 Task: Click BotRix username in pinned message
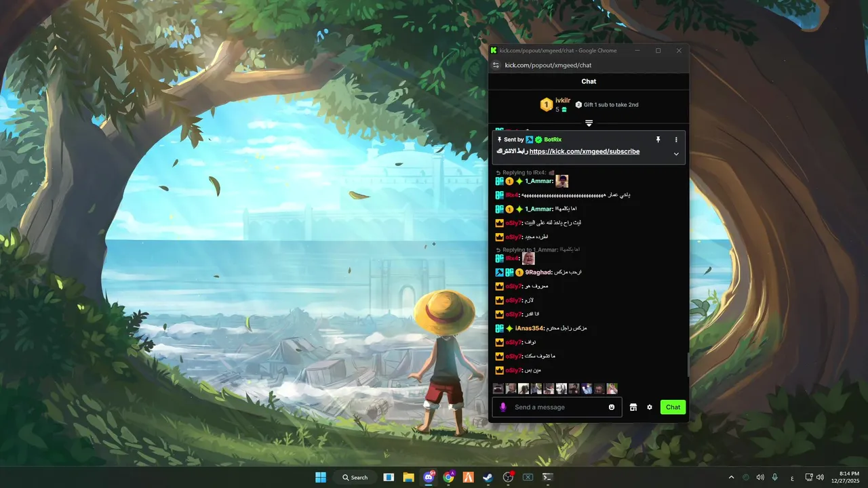tap(553, 140)
